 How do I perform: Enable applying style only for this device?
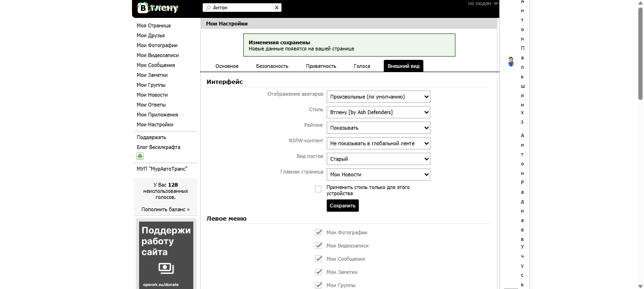318,189
